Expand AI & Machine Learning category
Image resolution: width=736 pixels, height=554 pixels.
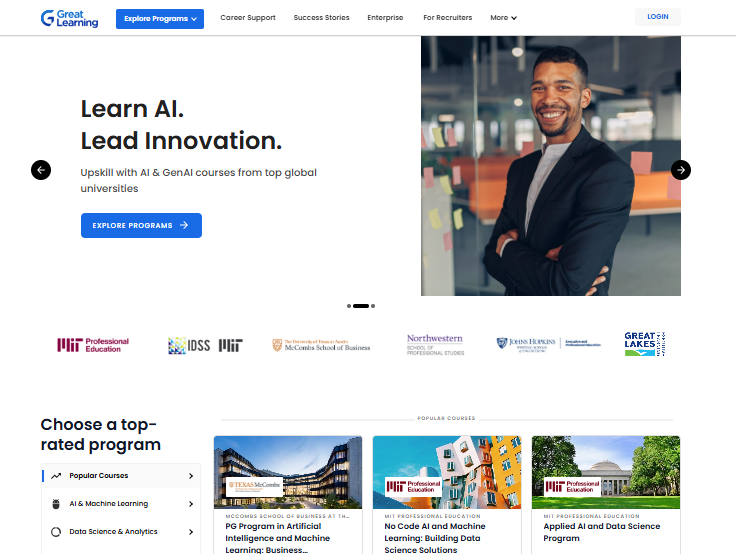click(121, 504)
